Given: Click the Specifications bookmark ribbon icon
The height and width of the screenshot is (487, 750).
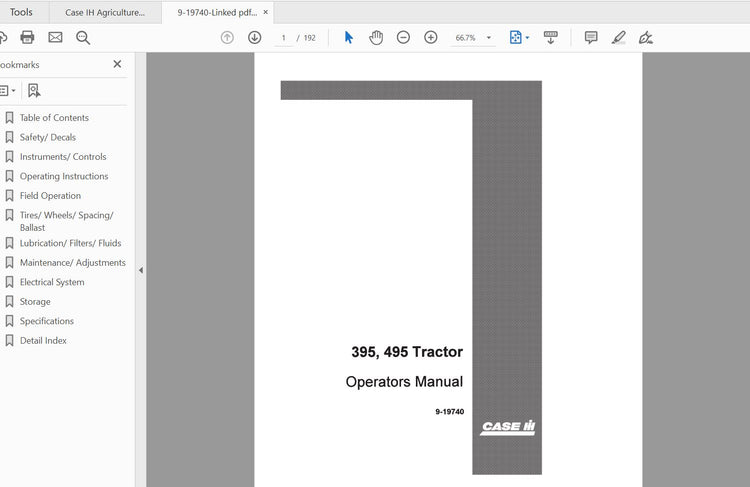Looking at the screenshot, I should [9, 321].
